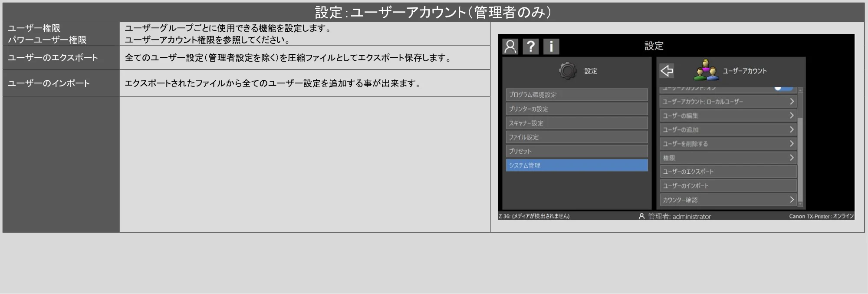Expand the ユーザーの編集 chevron

[x=792, y=116]
